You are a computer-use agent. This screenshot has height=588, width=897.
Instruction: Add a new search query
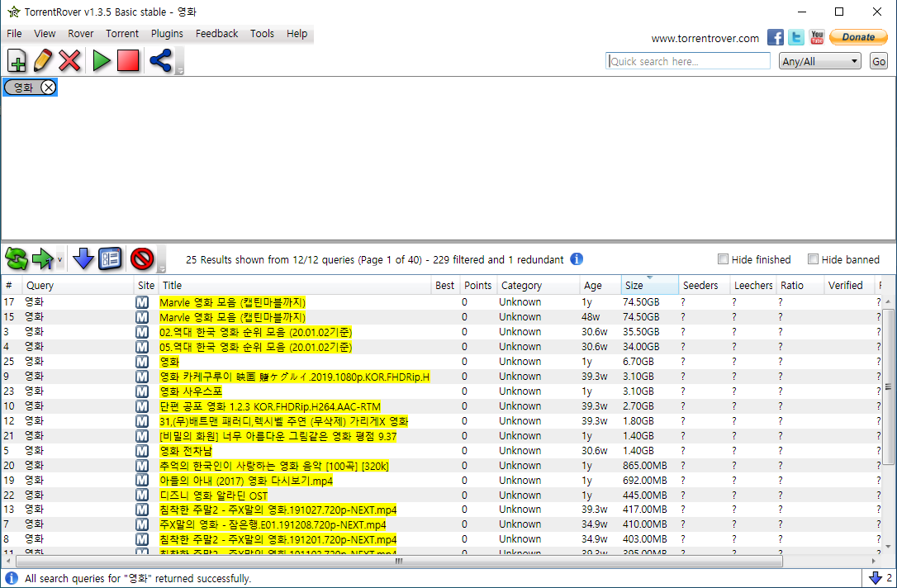[x=17, y=60]
